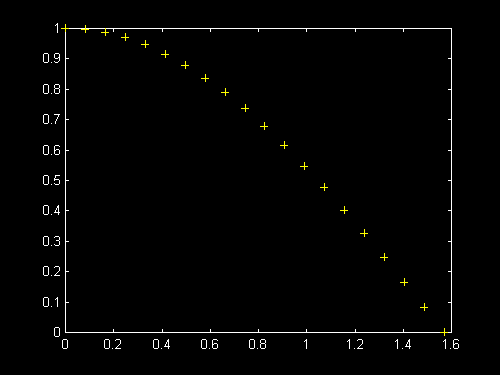Click the x-axis tick label 0.6

tap(209, 344)
